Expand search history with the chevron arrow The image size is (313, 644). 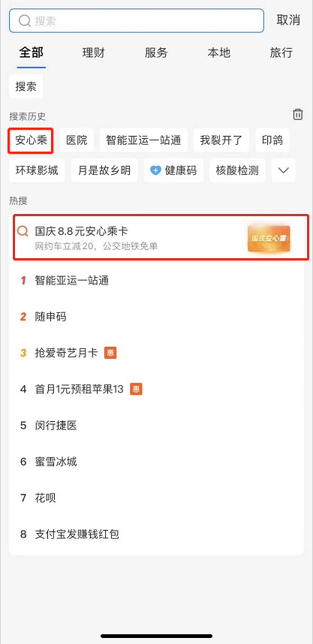[284, 170]
